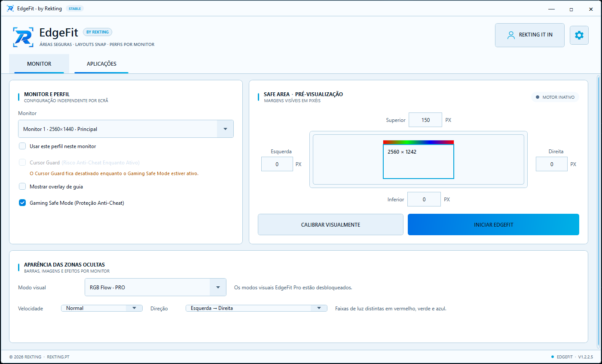Switch to the APLICAÇÕES tab
602x364 pixels.
click(101, 64)
